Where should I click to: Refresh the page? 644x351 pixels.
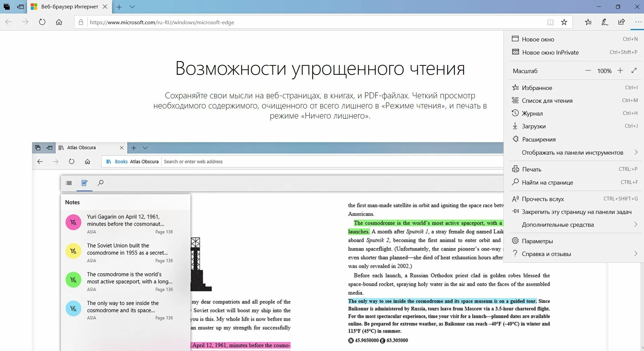(x=42, y=22)
